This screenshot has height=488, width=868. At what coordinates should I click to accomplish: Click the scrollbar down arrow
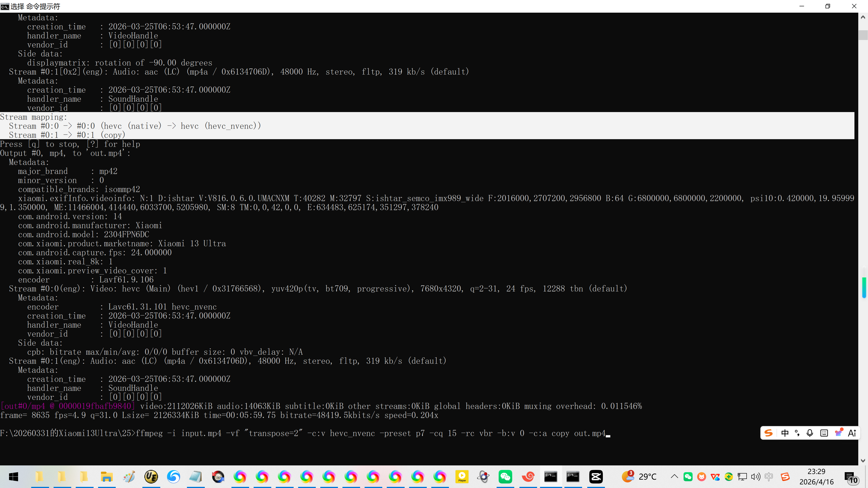click(x=863, y=460)
